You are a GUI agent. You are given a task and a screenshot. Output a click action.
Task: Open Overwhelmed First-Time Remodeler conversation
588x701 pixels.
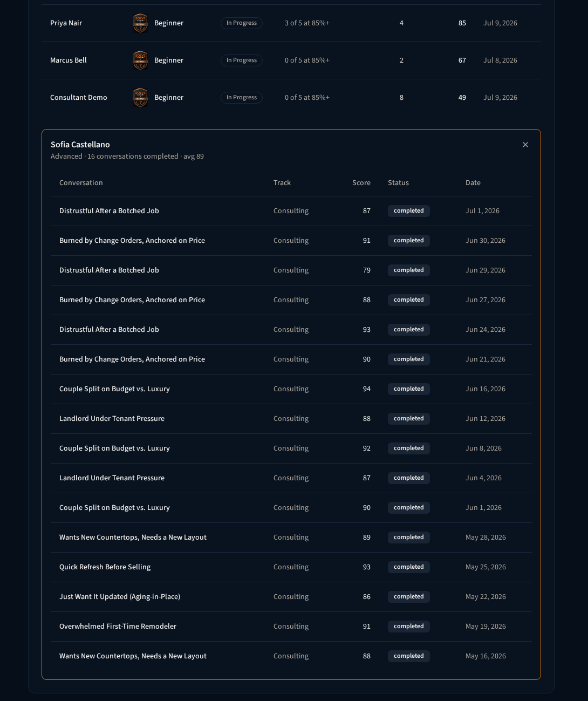pyautogui.click(x=291, y=627)
